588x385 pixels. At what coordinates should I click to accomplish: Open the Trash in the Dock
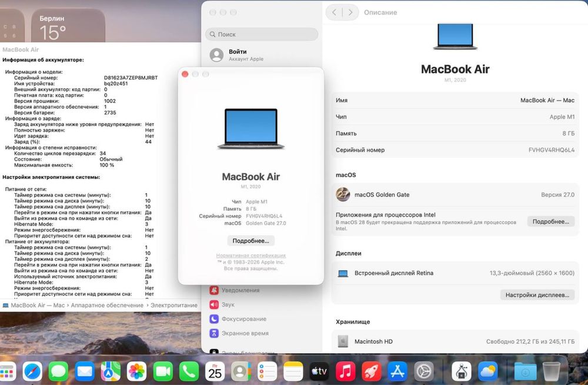pos(552,372)
